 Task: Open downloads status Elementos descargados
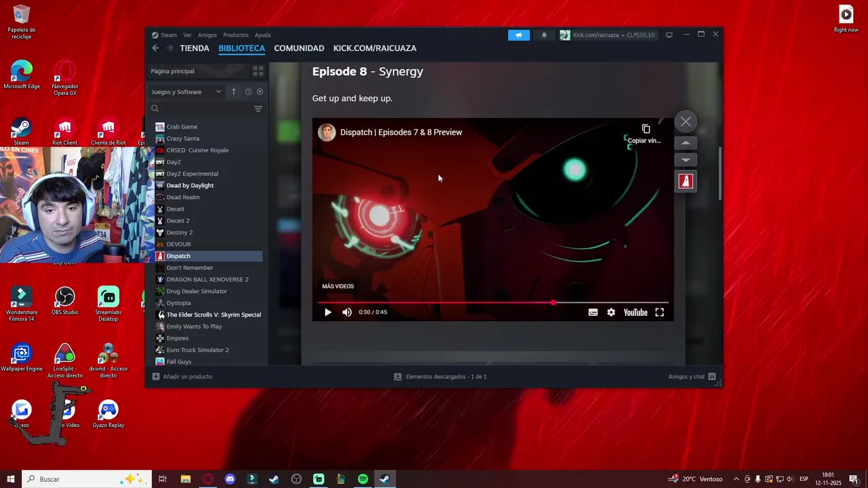click(441, 377)
